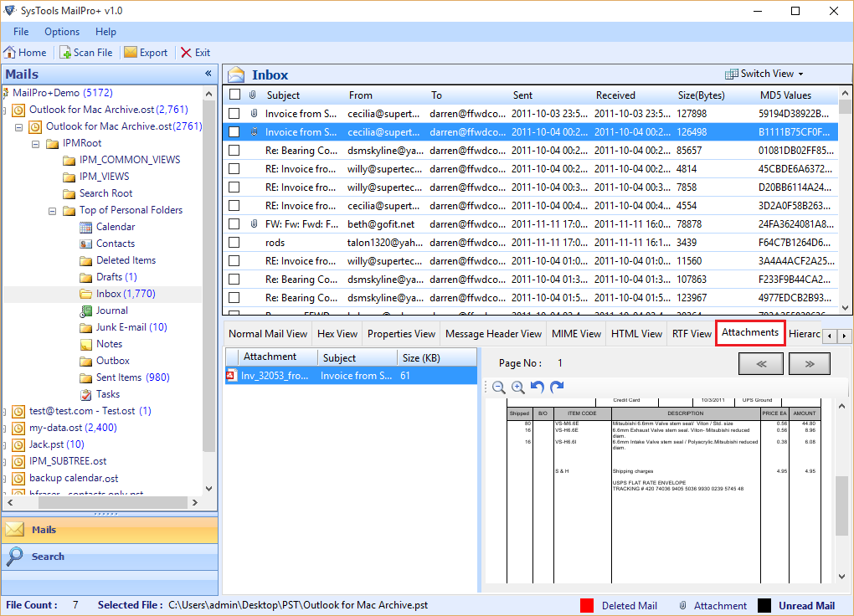Switch to the MIME View tab

tap(576, 334)
